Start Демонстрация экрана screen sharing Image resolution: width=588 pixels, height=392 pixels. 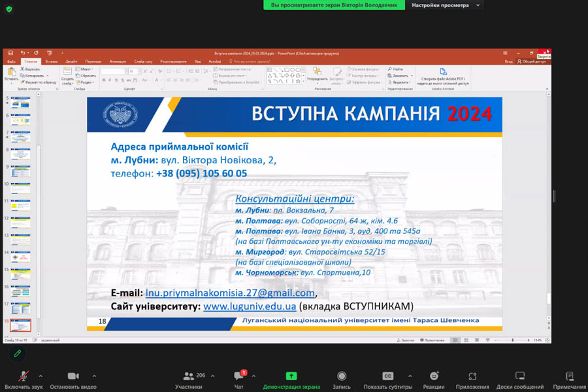click(291, 380)
